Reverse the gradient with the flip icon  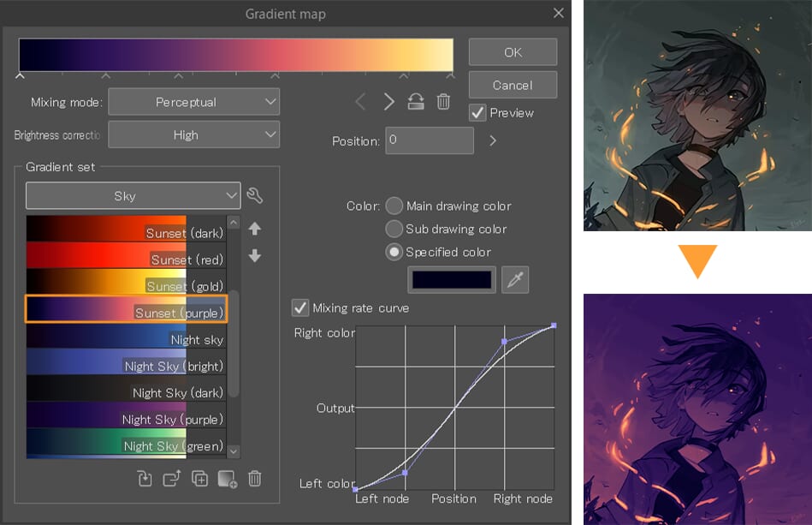[416, 102]
